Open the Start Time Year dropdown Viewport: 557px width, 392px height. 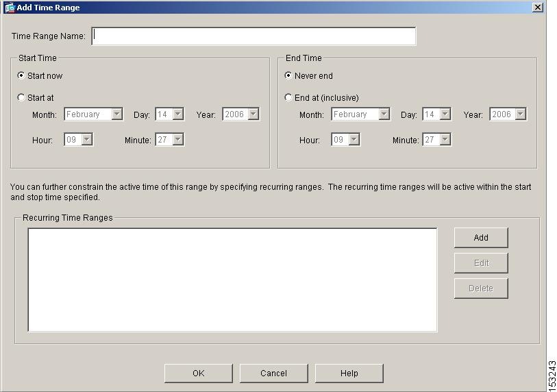click(241, 114)
